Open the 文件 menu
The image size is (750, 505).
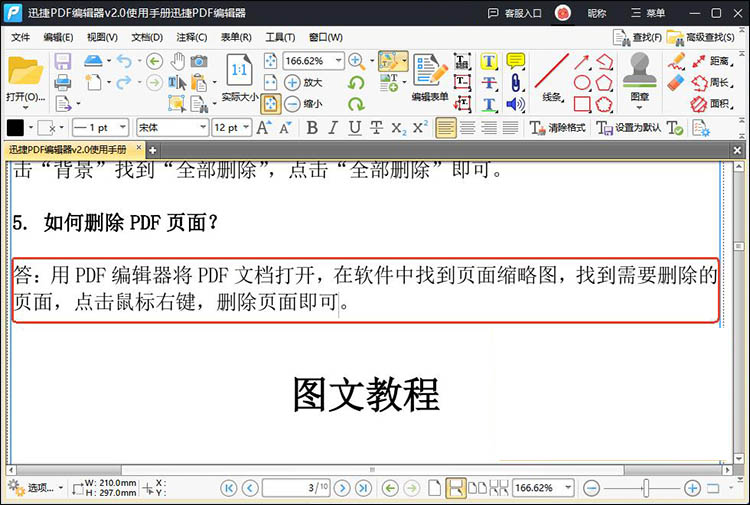[x=20, y=37]
